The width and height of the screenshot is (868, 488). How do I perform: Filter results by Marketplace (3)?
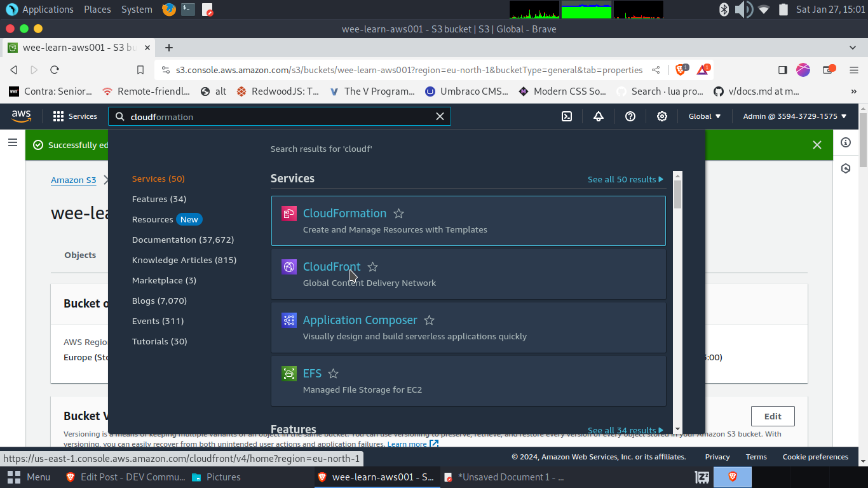[164, 280]
